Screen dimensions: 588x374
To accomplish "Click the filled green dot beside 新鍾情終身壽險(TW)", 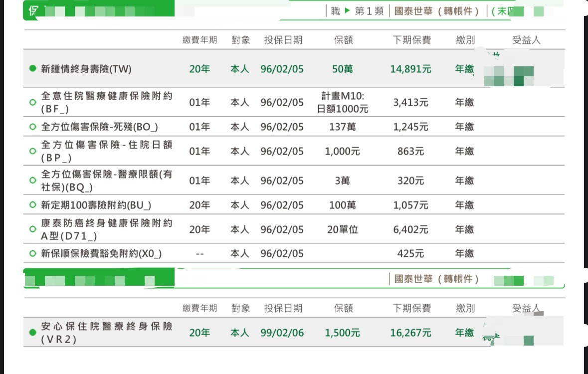I will [x=33, y=69].
